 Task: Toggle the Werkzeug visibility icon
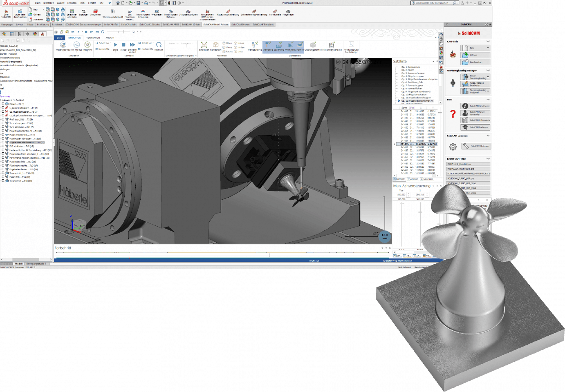pos(268,45)
